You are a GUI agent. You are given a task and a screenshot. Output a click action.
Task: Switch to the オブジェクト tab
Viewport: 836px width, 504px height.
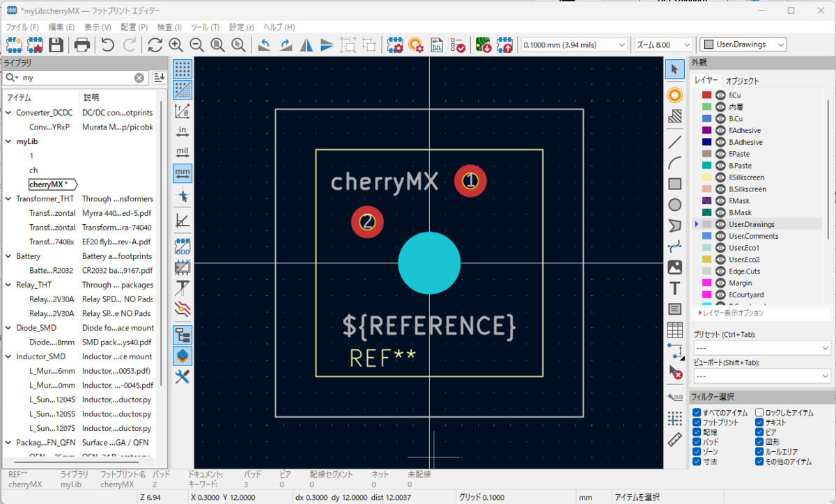coord(743,81)
